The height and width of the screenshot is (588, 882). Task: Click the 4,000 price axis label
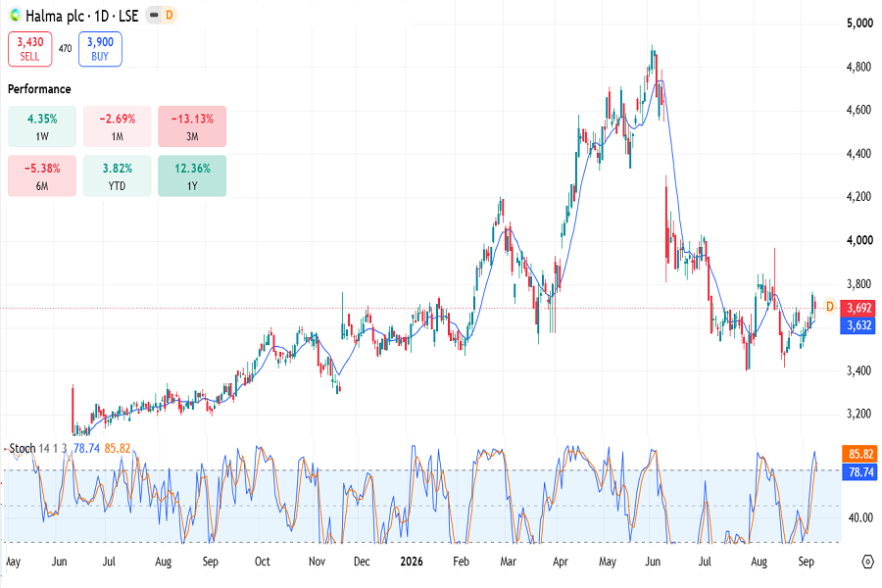tap(859, 240)
